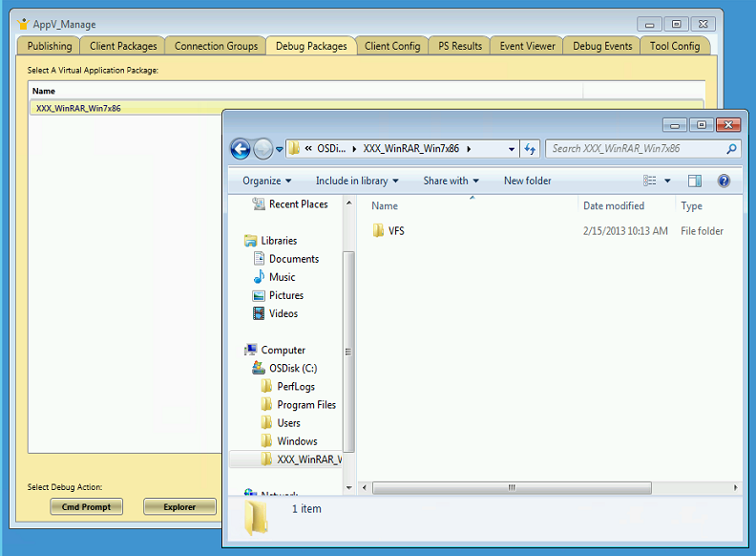Click navigation pane scroll down arrow
The width and height of the screenshot is (756, 556).
[x=349, y=488]
